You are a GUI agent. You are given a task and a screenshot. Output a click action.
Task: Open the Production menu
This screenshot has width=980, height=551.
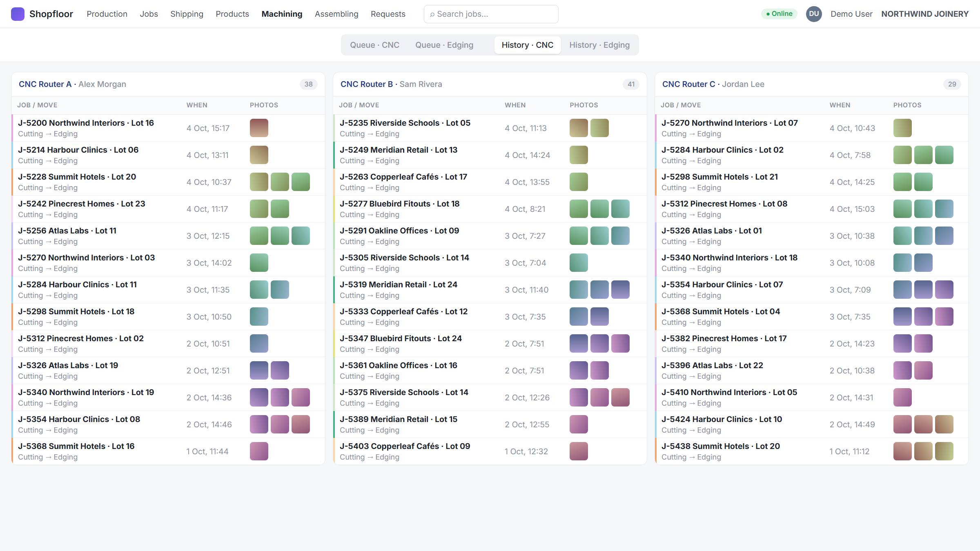pyautogui.click(x=107, y=14)
